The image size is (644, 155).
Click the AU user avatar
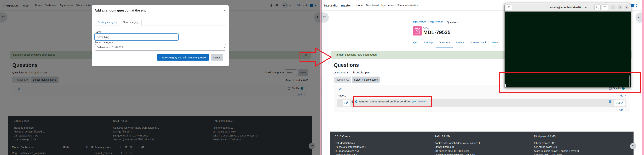click(285, 5)
